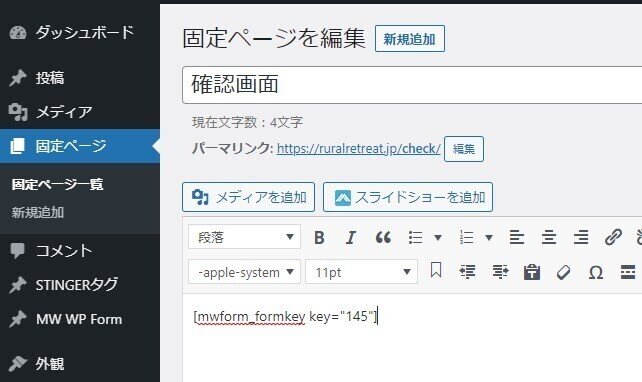Align text center
The image size is (642, 382).
(x=549, y=237)
